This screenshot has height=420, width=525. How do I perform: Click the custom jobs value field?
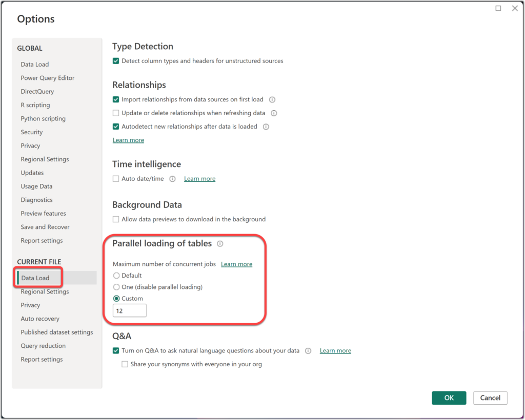coord(129,310)
